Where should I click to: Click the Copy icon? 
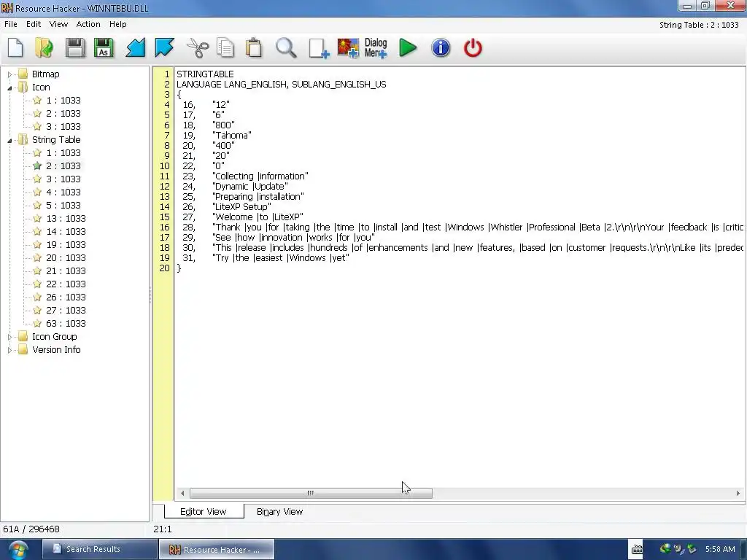coord(225,48)
